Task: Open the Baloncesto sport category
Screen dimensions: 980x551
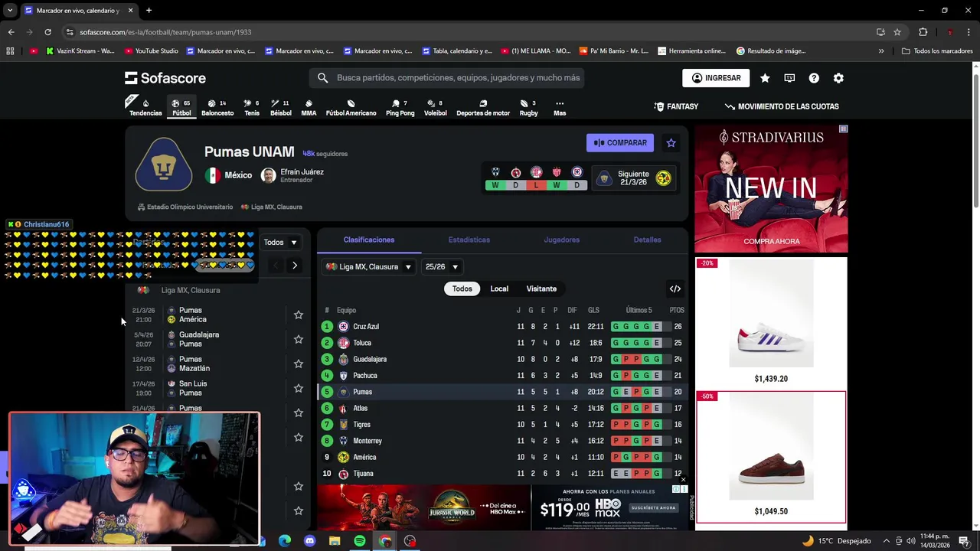Action: (x=217, y=107)
